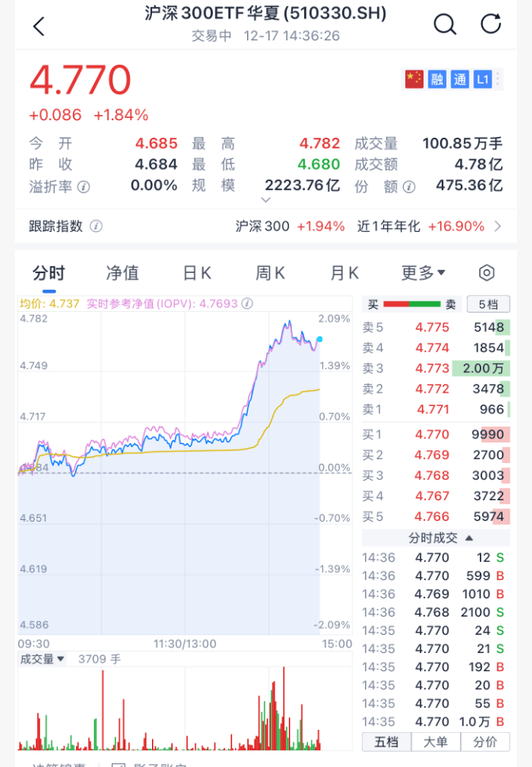The width and height of the screenshot is (532, 767).
Task: Switch to the 日K tab
Action: pos(197,273)
